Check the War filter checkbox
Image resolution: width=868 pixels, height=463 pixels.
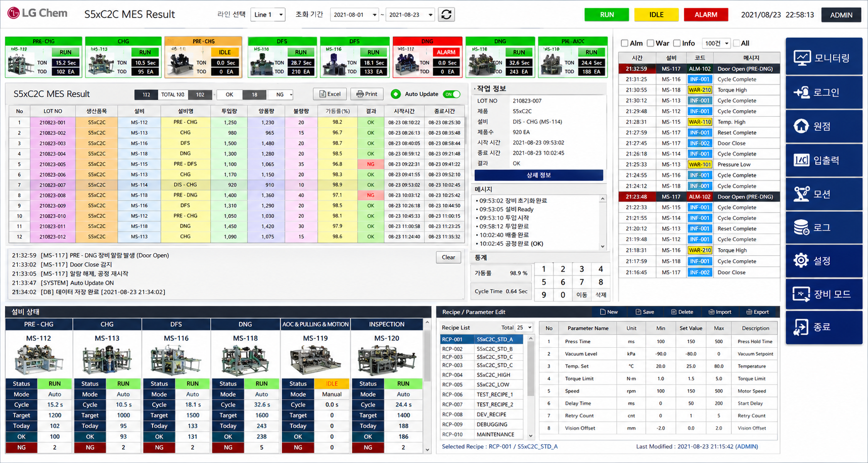(x=651, y=43)
